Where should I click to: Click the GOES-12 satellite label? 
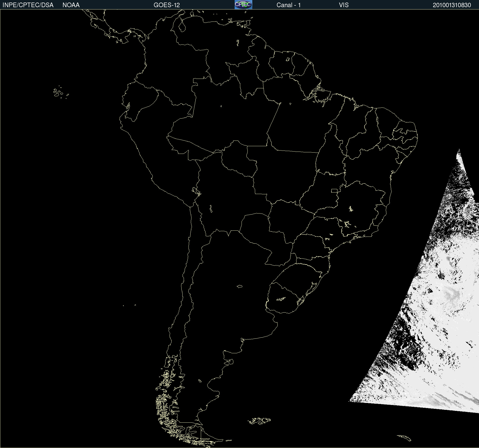[x=167, y=5]
